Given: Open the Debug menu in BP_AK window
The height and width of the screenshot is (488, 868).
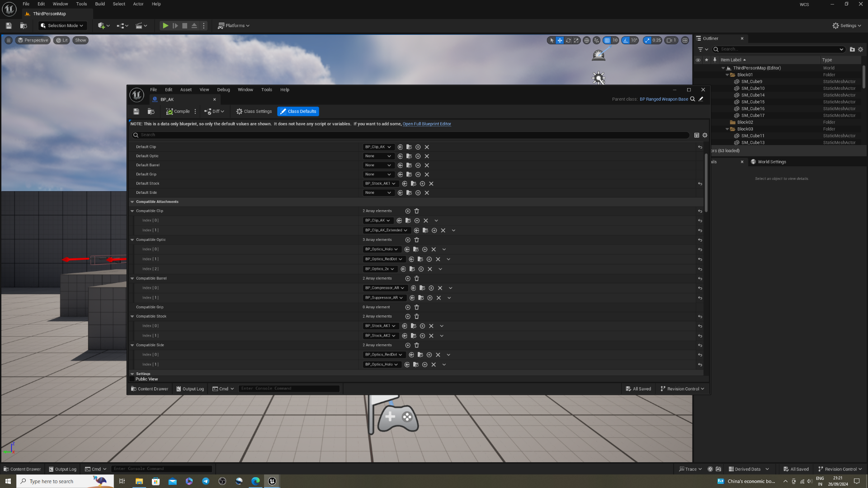Looking at the screenshot, I should click(223, 90).
